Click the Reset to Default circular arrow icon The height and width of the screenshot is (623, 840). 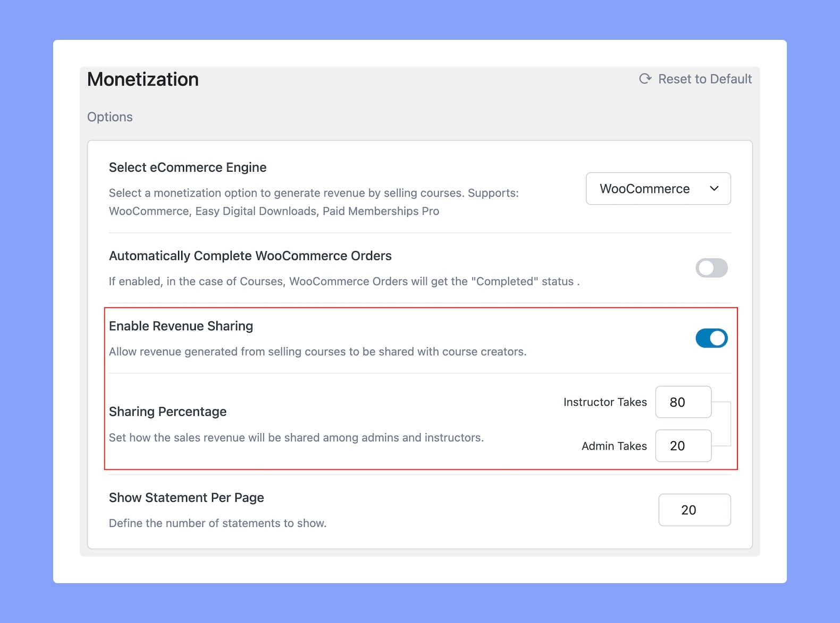pyautogui.click(x=645, y=79)
